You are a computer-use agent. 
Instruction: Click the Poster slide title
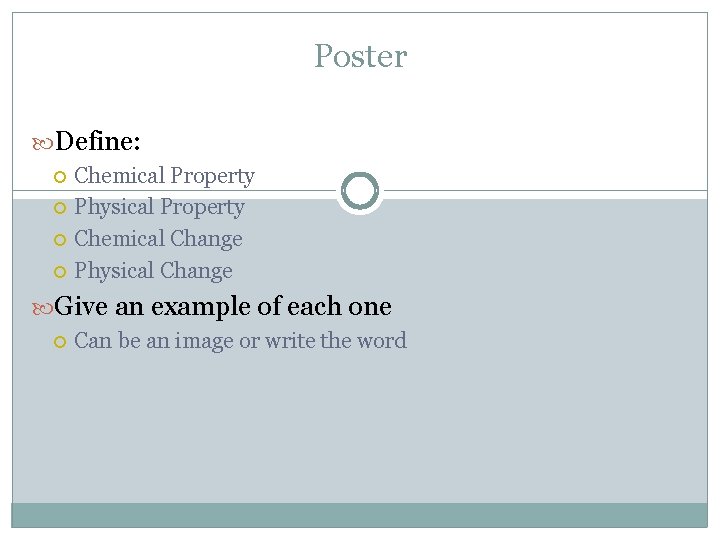(360, 56)
